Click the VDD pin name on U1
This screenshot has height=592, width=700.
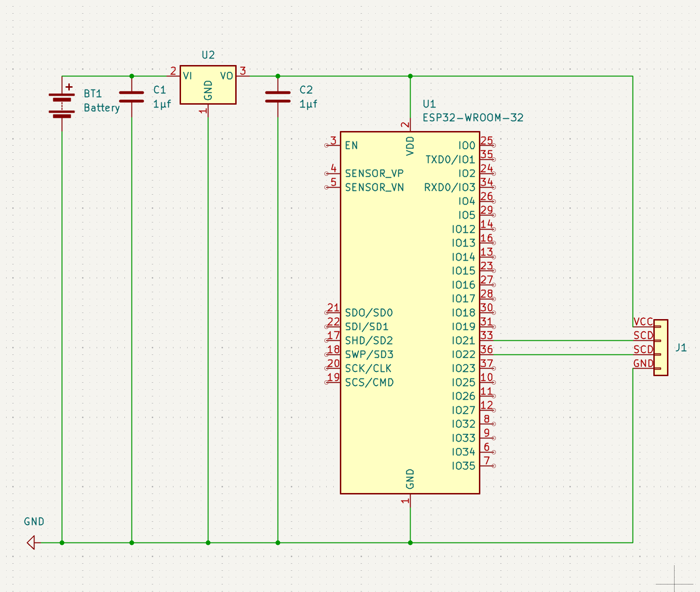tap(410, 146)
